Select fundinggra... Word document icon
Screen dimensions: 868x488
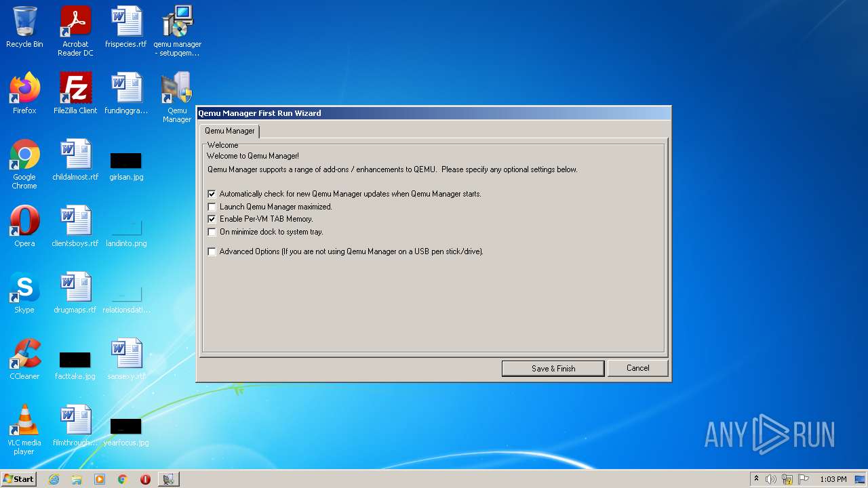126,94
